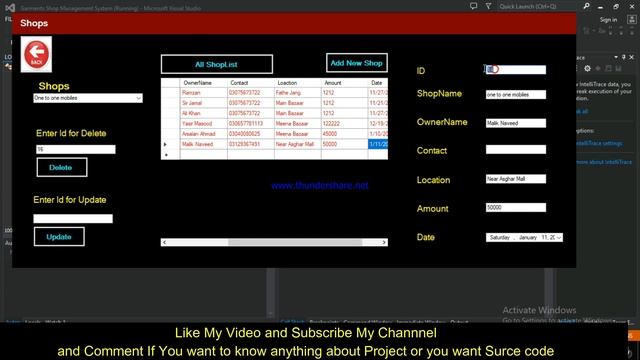Select the 'Ramzan' owner cell
Viewport: 640px width, 360px height.
coord(203,93)
